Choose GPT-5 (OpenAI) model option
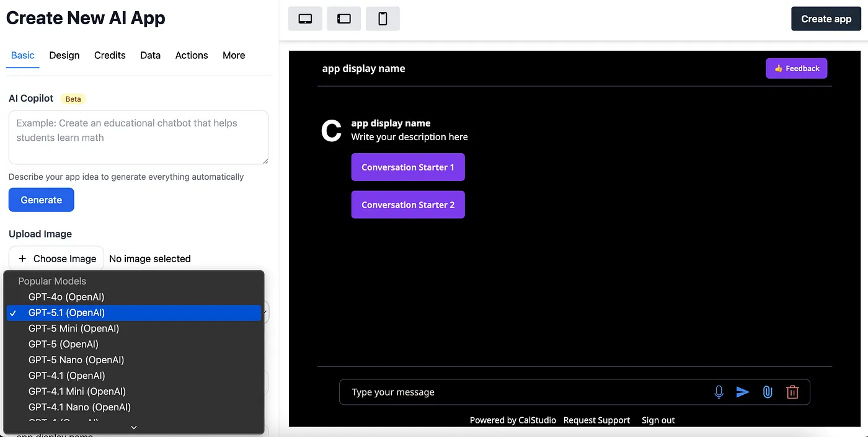Viewport: 868px width, 437px height. tap(134, 344)
